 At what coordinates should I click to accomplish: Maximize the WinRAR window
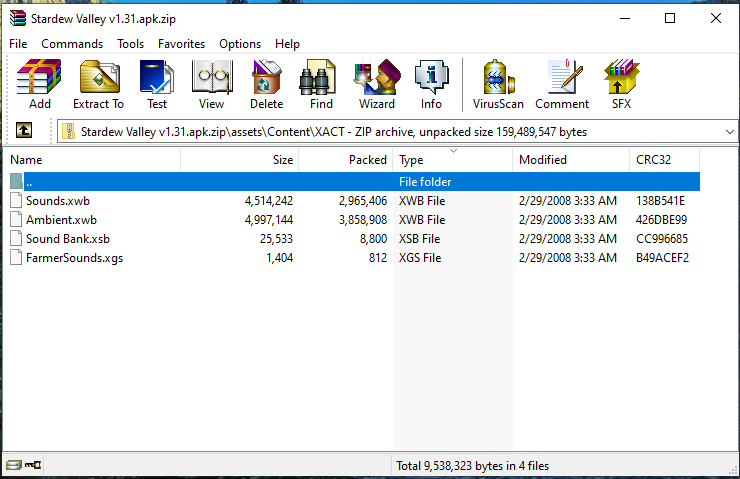670,18
